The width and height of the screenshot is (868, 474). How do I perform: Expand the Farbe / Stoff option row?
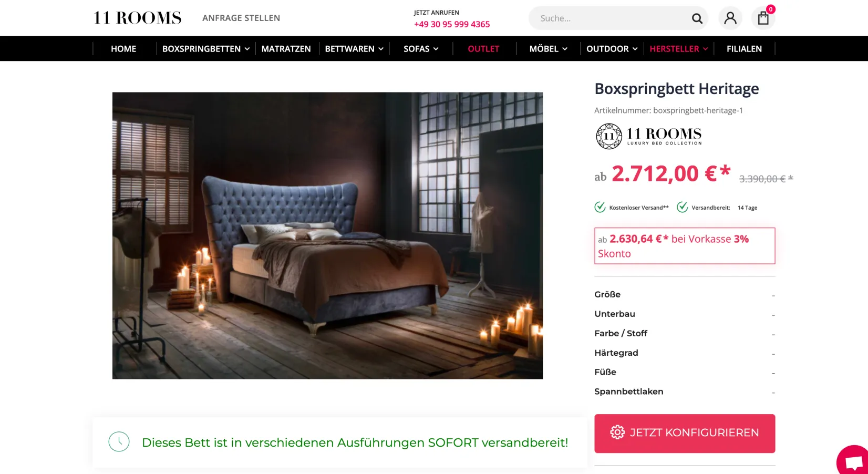pyautogui.click(x=685, y=334)
